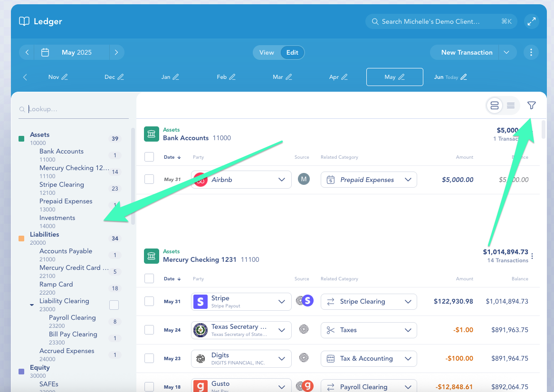Sort Bank Accounts by Date column

pyautogui.click(x=172, y=157)
